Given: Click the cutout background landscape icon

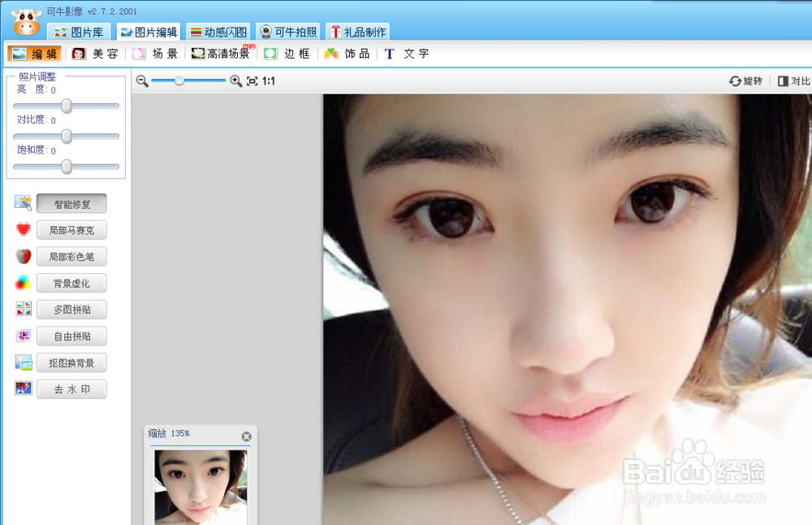Looking at the screenshot, I should click(x=24, y=362).
